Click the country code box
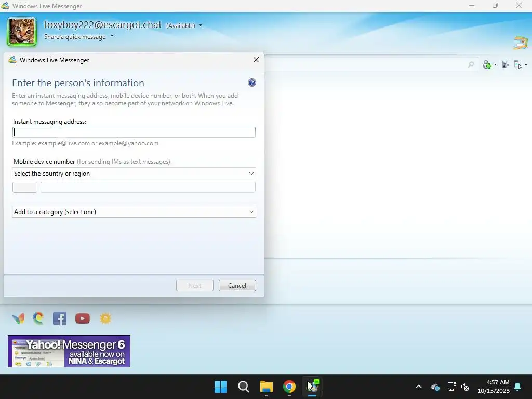 (x=25, y=187)
